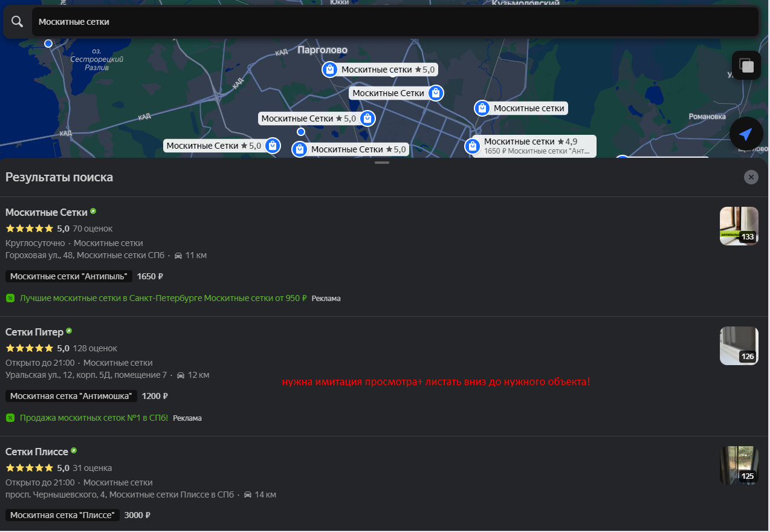Click 'Круглосуточно · Москитные сетки' line
Image resolution: width=770 pixels, height=532 pixels.
74,243
